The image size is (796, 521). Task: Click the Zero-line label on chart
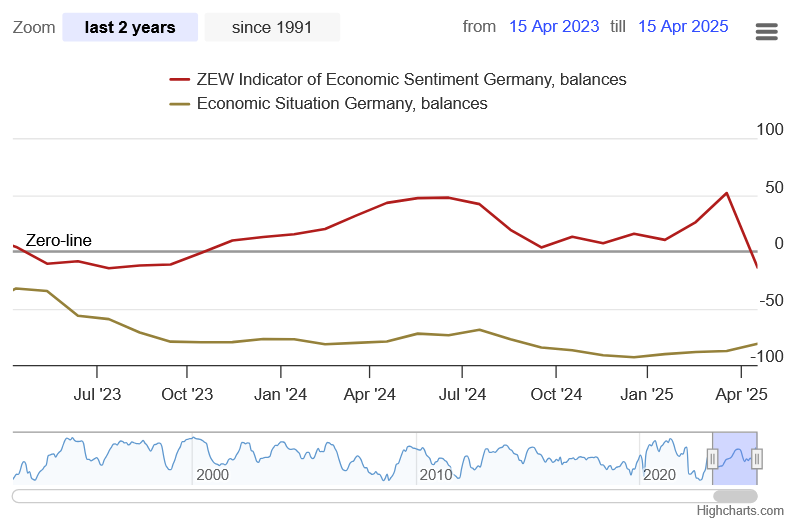click(x=58, y=240)
